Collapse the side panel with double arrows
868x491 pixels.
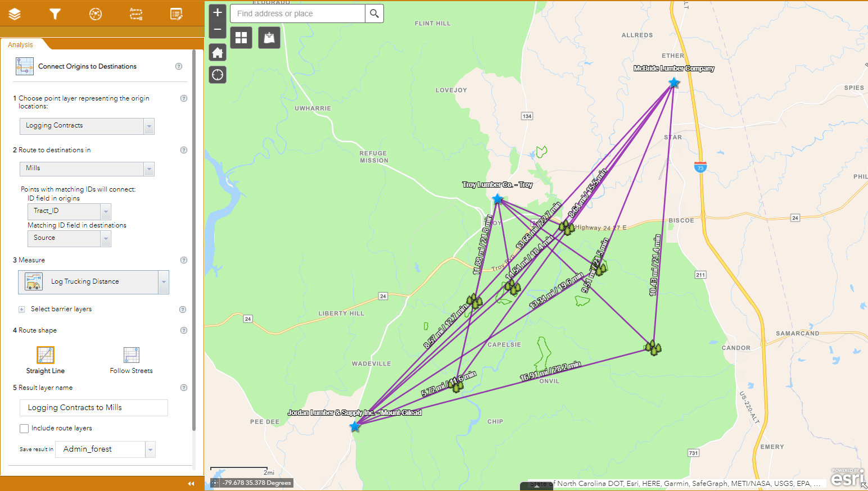(x=191, y=484)
